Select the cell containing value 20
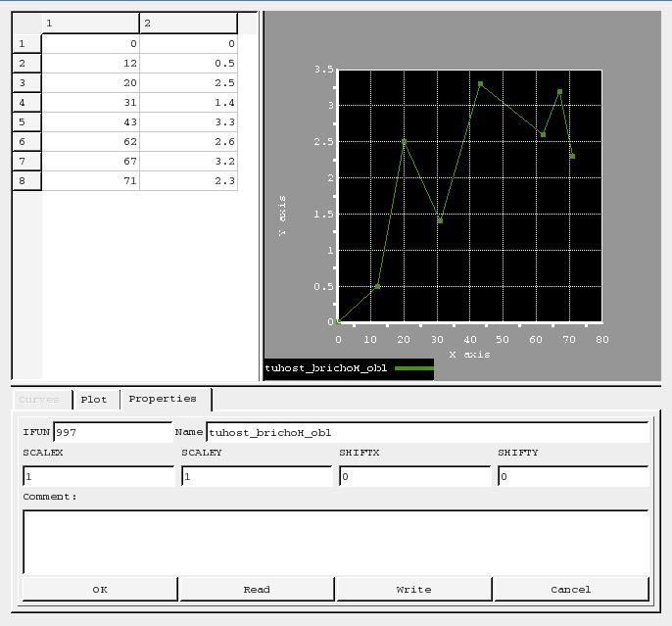 91,82
